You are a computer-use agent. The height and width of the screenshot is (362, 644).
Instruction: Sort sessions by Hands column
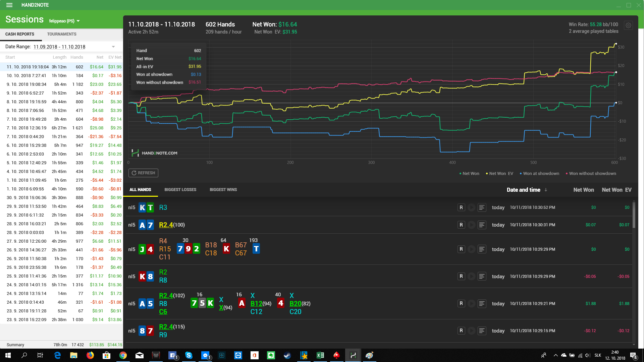click(x=77, y=57)
